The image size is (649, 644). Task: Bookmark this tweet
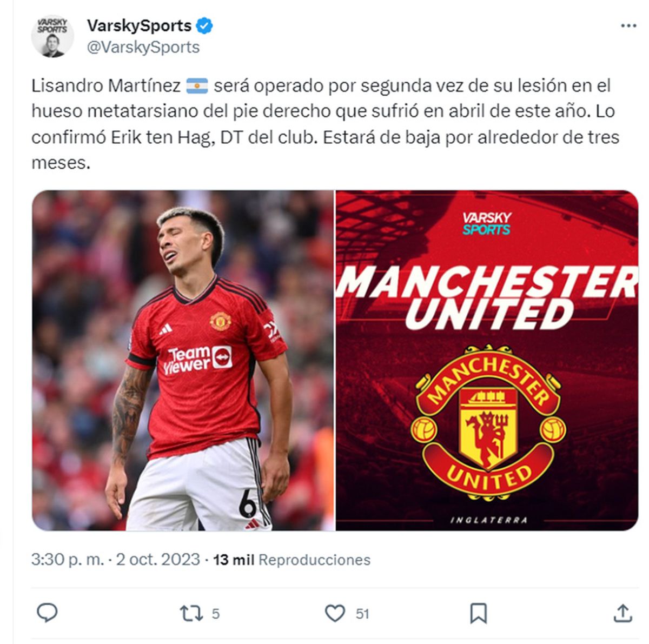479,614
